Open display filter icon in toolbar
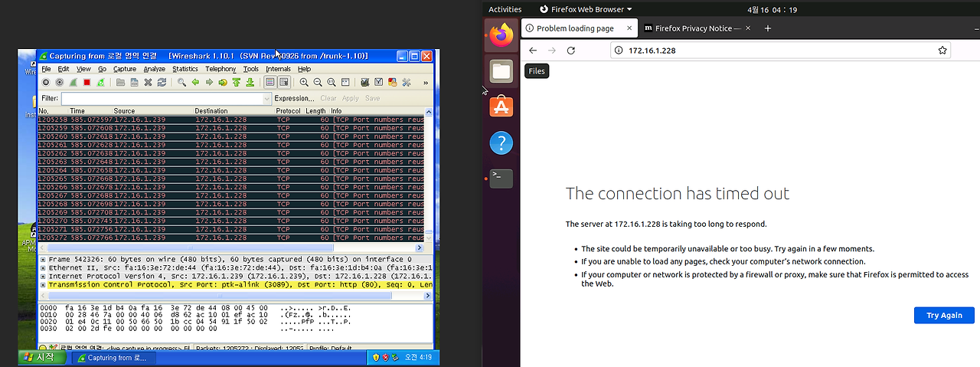980x367 pixels. 378,82
